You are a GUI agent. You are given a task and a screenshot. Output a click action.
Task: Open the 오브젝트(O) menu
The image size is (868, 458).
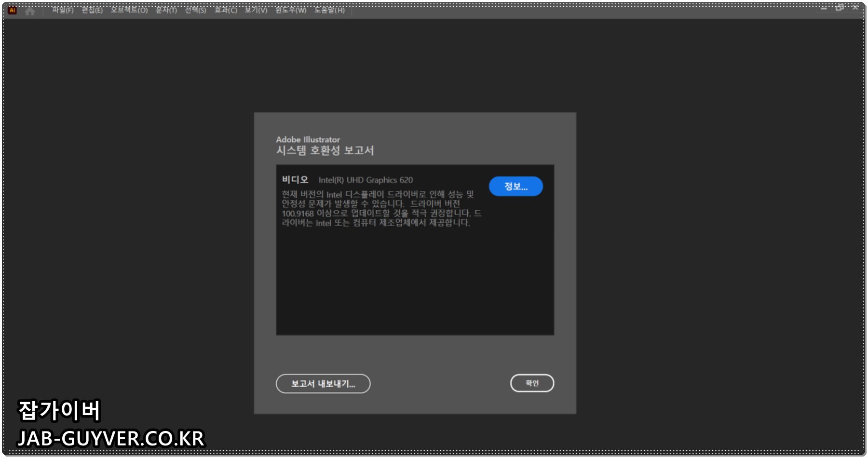(129, 10)
